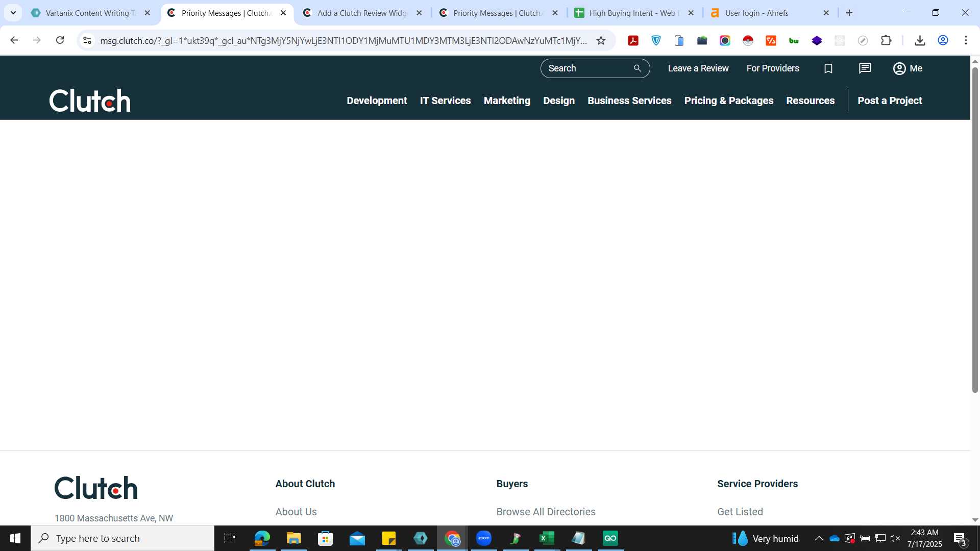980x551 pixels.
Task: Open the blue shield extension icon
Action: 656,40
